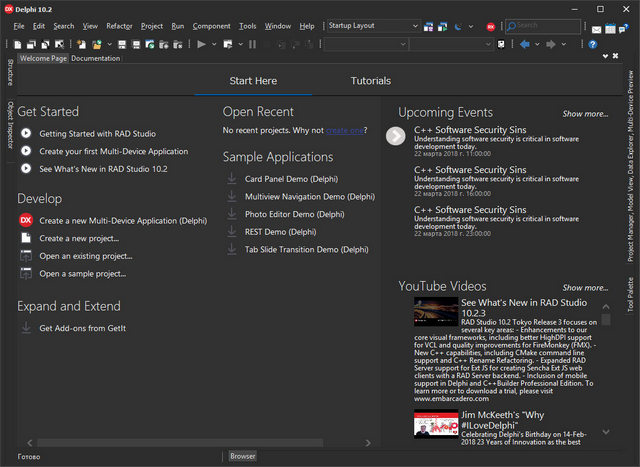640x467 pixels.
Task: Open Create a new project link
Action: point(79,238)
